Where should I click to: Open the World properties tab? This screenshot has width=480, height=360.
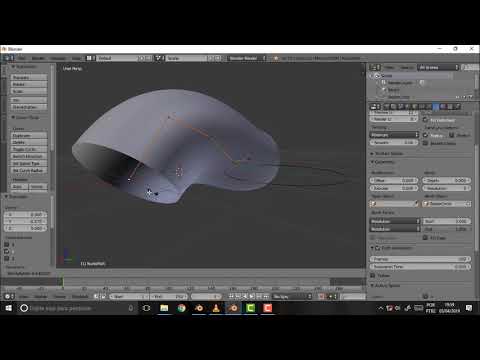(408, 107)
